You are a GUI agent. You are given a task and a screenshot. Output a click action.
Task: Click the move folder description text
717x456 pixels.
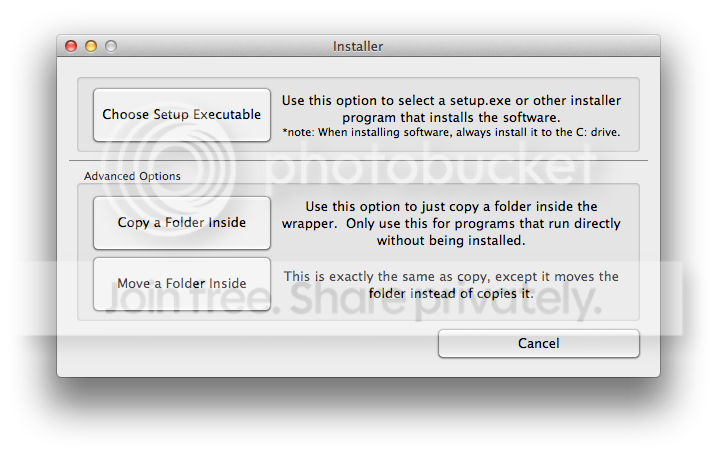(451, 285)
